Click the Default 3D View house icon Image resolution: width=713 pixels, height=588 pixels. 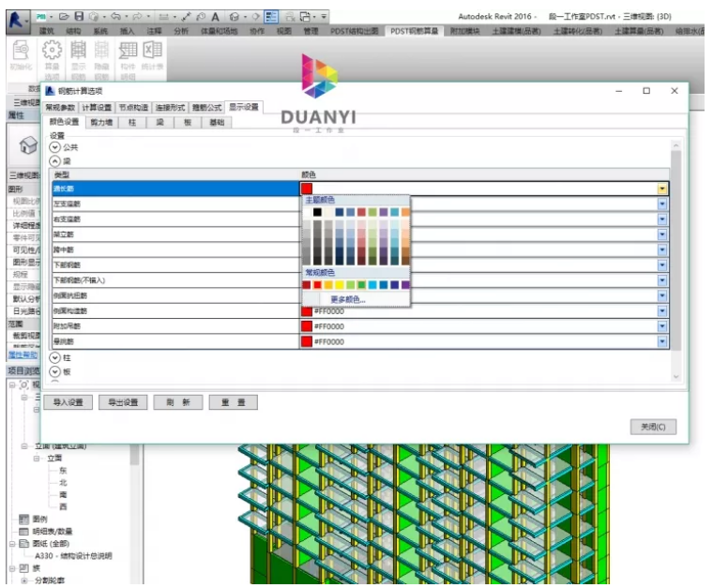coord(235,17)
